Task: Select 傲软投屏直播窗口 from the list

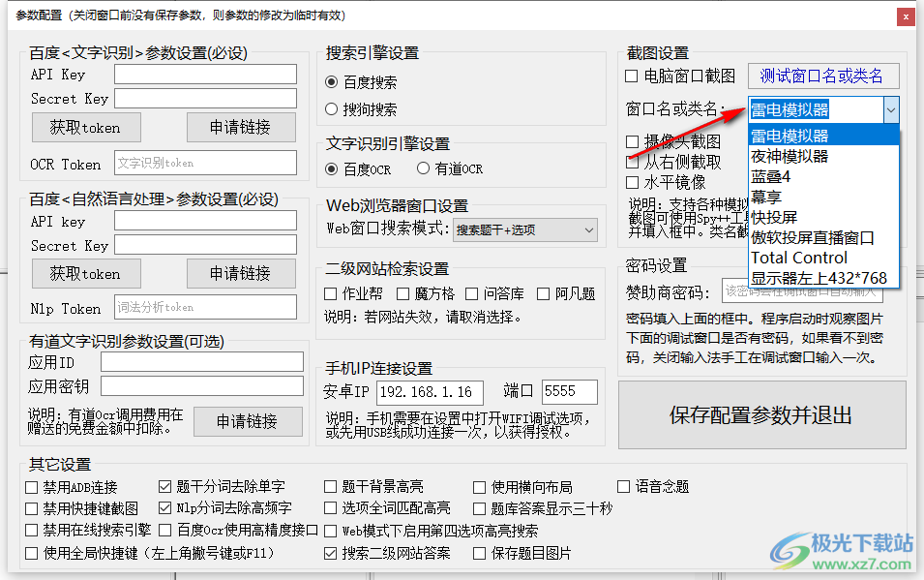Action: coord(823,237)
